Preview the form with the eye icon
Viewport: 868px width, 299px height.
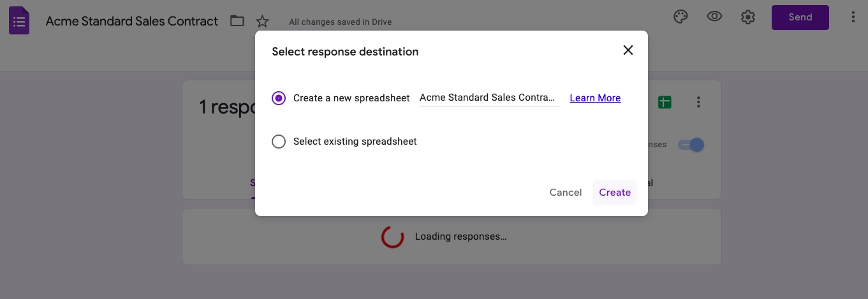pyautogui.click(x=714, y=17)
